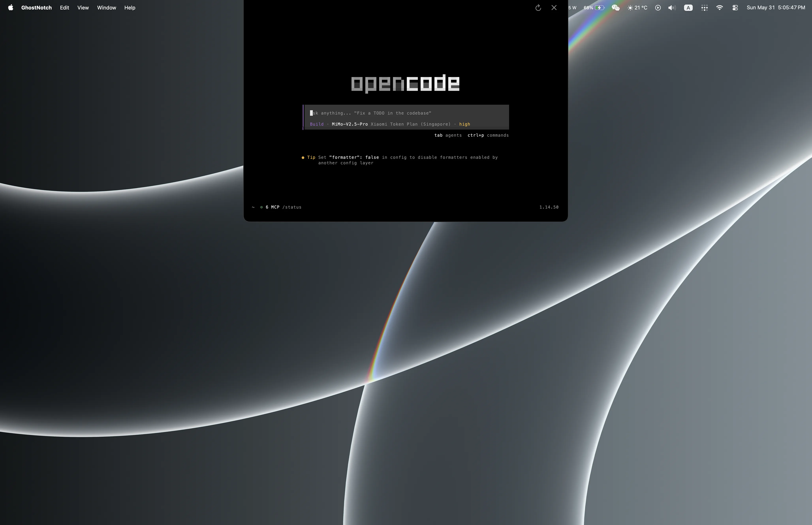Click the date and time Sun May 31
This screenshot has width=812, height=525.
[x=775, y=8]
